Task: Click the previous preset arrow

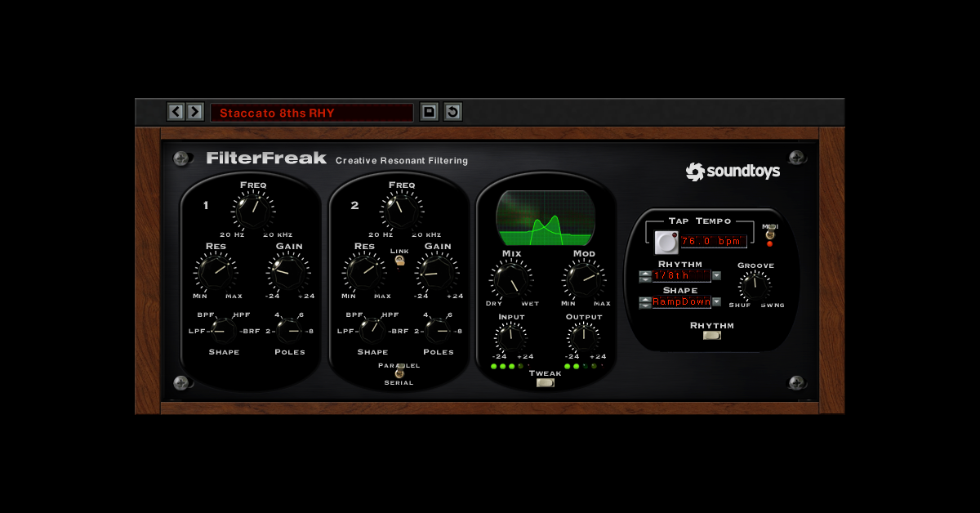Action: 175,112
